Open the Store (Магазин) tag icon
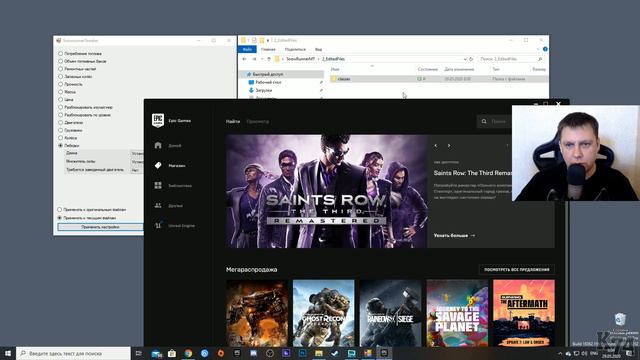The width and height of the screenshot is (640, 360). (x=158, y=165)
